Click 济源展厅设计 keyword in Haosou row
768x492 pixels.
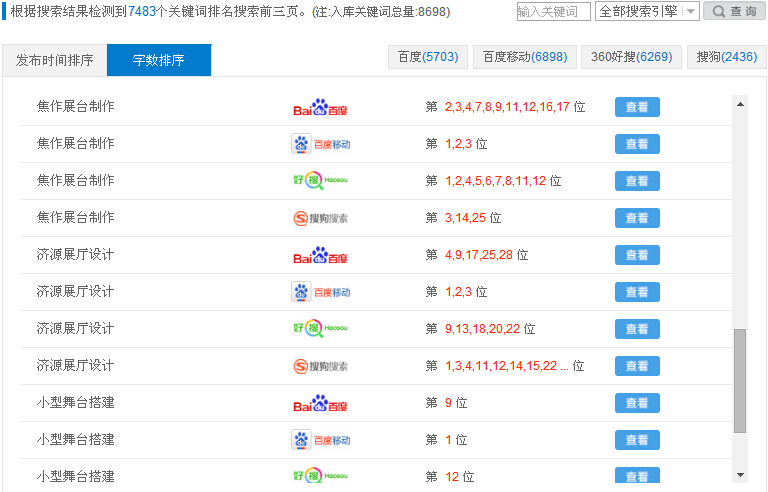(75, 328)
